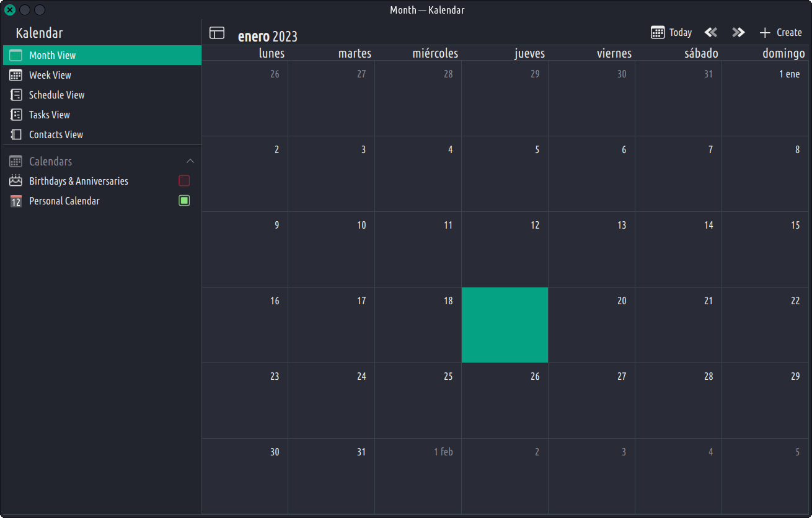
Task: Select the Personal Calendar entry
Action: (64, 201)
